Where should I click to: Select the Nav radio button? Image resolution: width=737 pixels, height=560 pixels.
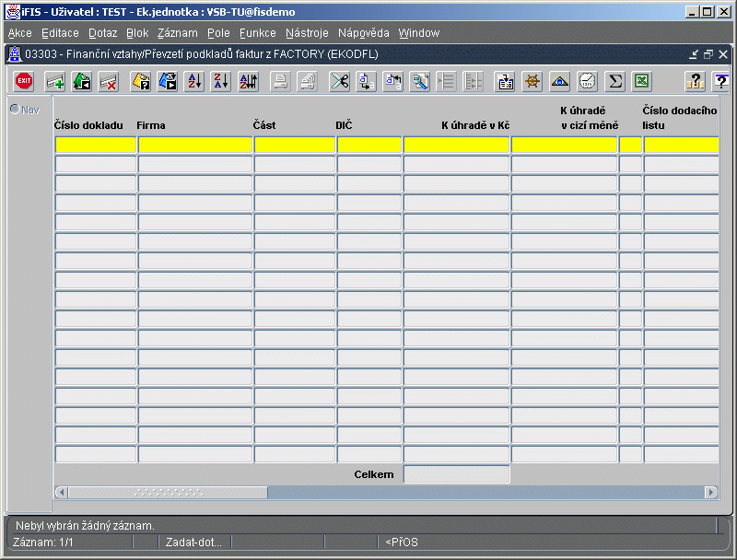pos(15,109)
